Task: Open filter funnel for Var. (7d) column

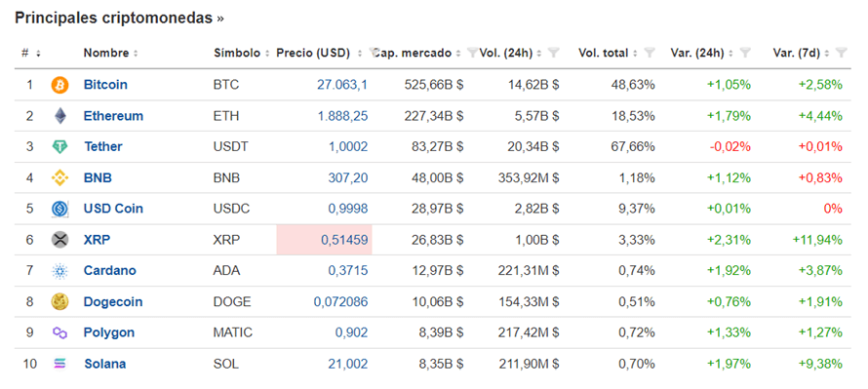Action: pyautogui.click(x=842, y=53)
